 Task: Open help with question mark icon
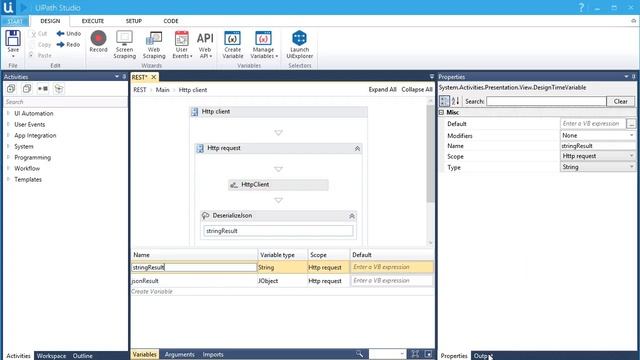[581, 7]
